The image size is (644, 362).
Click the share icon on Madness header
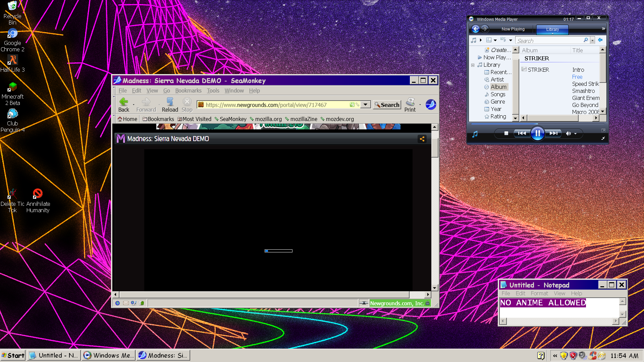(422, 139)
